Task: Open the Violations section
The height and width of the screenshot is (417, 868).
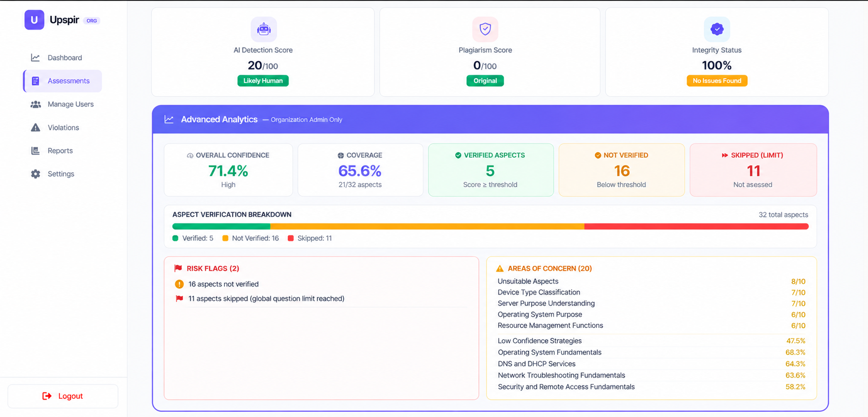Action: click(x=62, y=128)
